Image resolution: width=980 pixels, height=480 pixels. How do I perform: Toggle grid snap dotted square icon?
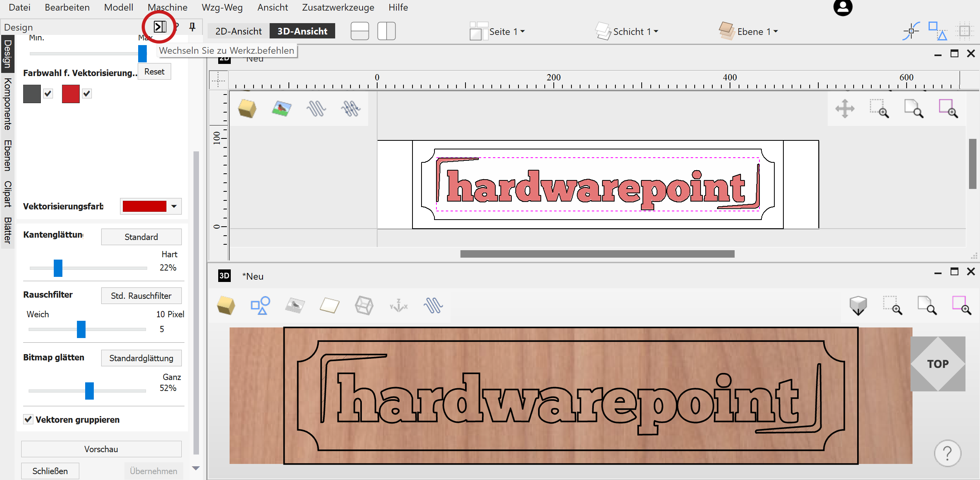tap(965, 31)
